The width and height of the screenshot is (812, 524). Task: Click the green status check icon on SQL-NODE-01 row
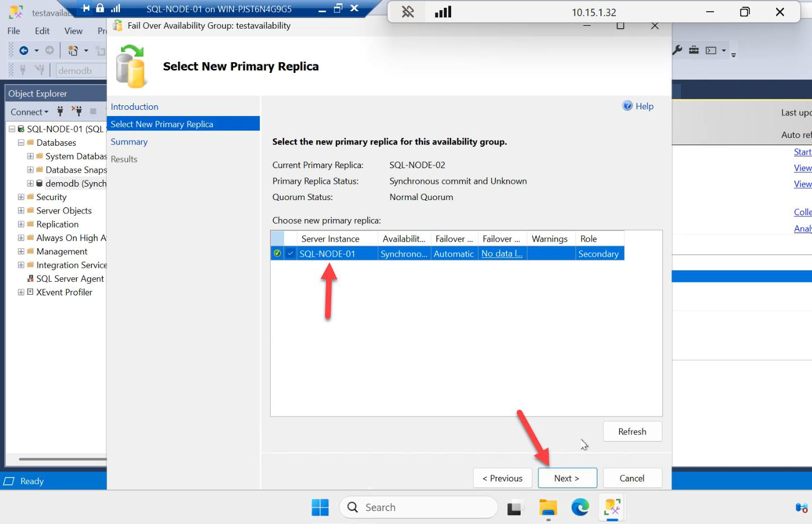click(277, 253)
